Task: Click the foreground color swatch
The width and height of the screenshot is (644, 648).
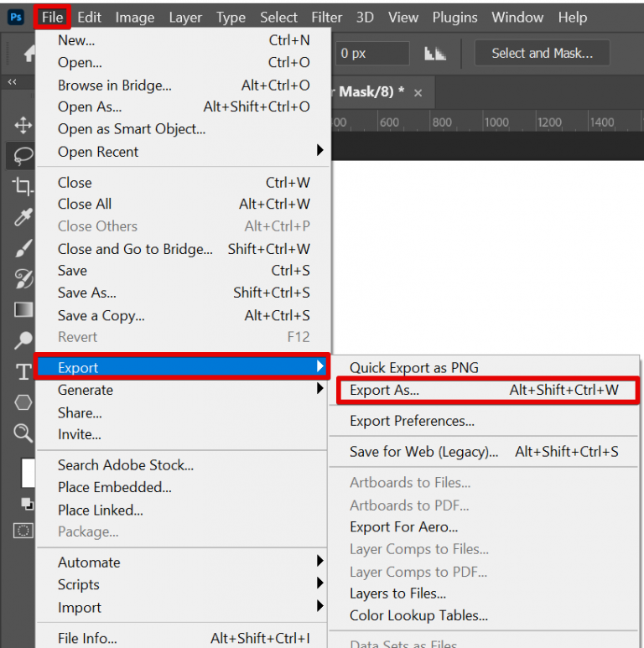Action: (29, 473)
